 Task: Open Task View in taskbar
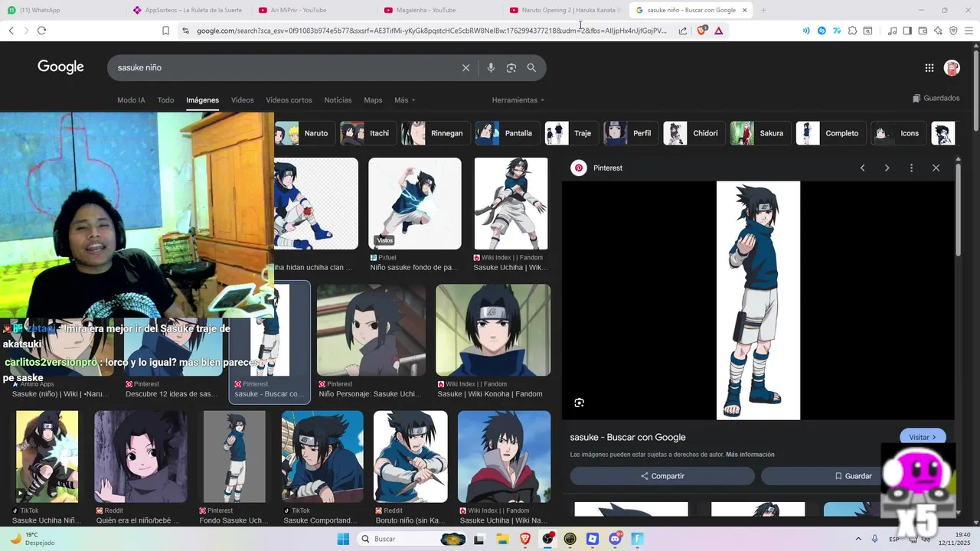(479, 539)
